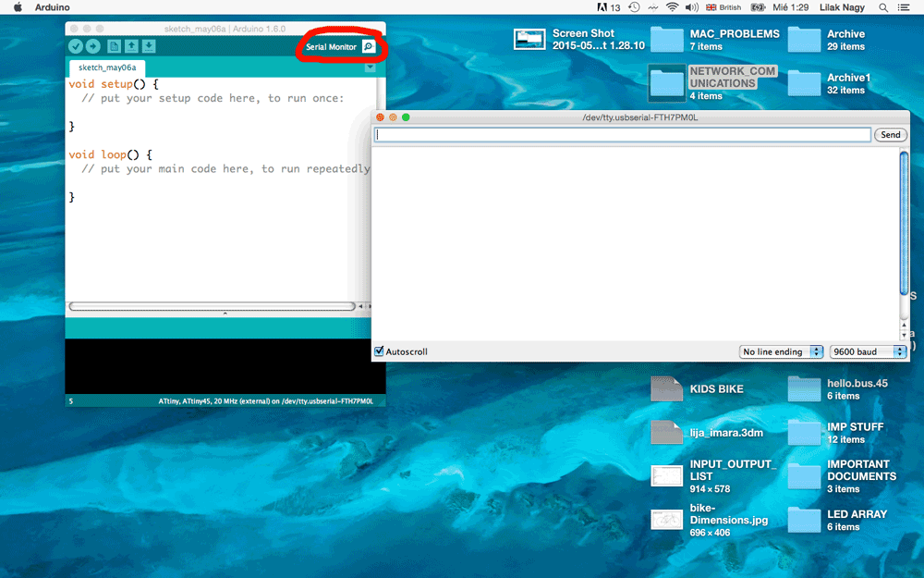924x578 pixels.
Task: Click the activity monitor graph icon in menu bar
Action: (653, 7)
